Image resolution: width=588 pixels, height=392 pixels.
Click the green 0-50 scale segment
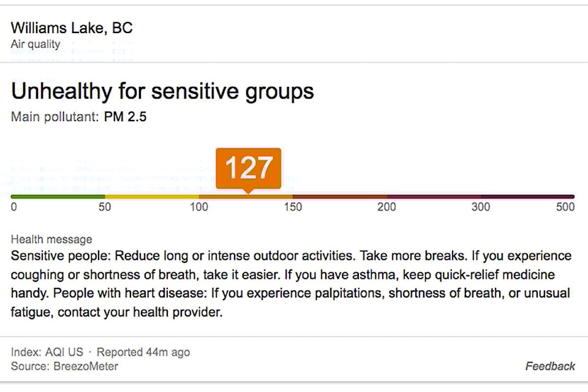pyautogui.click(x=58, y=197)
